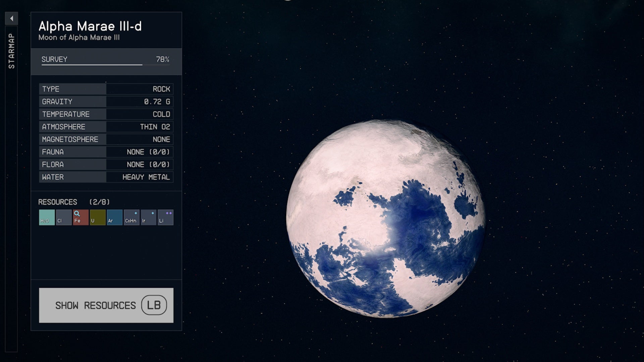Toggle resource display with Show Resources
The image size is (644, 362).
tap(106, 305)
